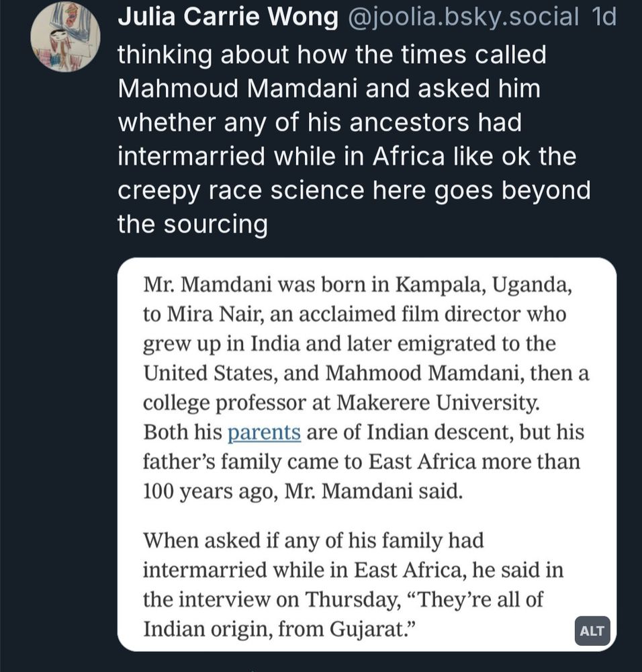Screen dimensions: 642x672
Task: Click the "When asked if any" paragraph
Action: click(353, 585)
